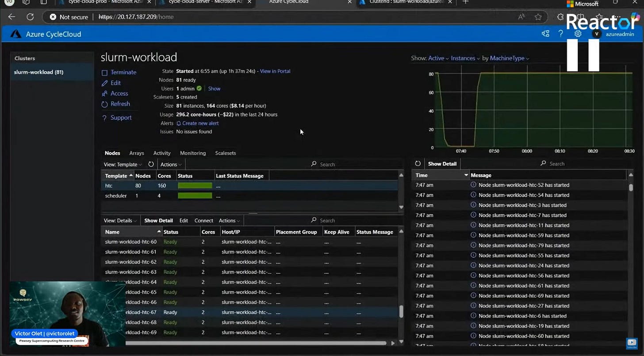Switch to the Arrays tab
644x356 pixels.
coord(137,153)
